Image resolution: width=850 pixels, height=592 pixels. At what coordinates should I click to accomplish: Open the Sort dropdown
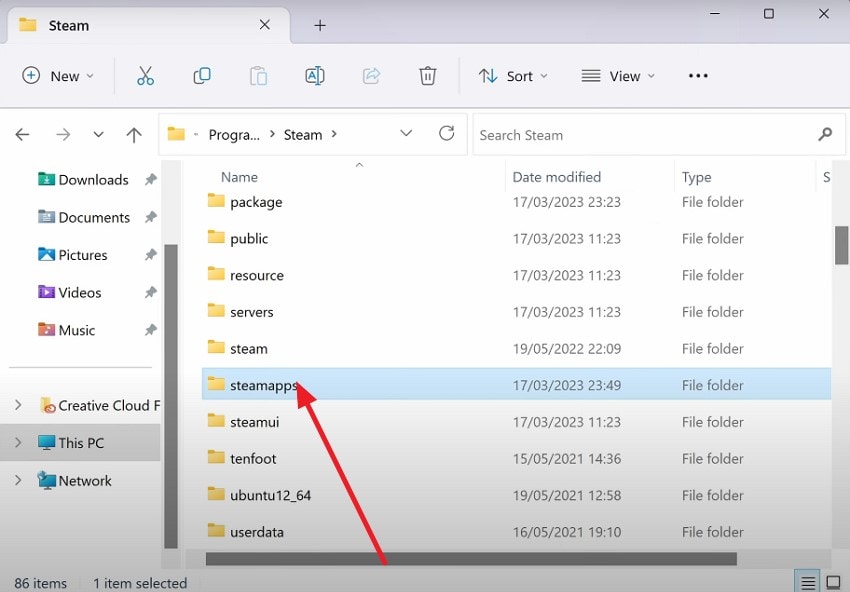[513, 75]
